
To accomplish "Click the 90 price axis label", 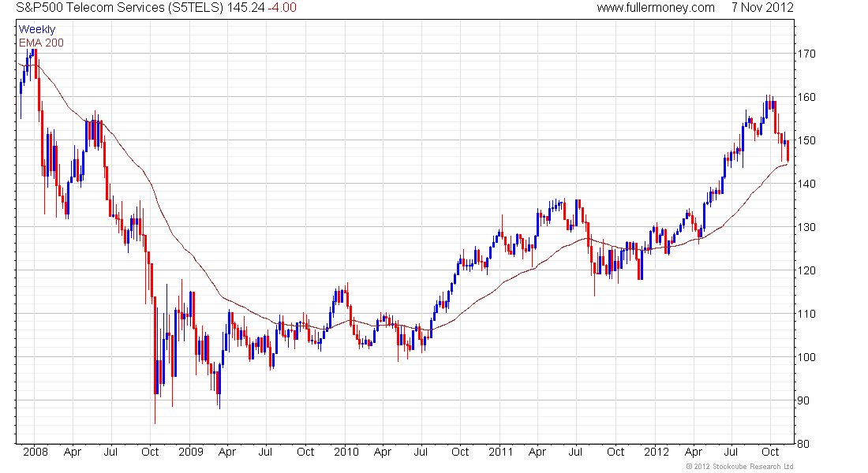I will [803, 400].
